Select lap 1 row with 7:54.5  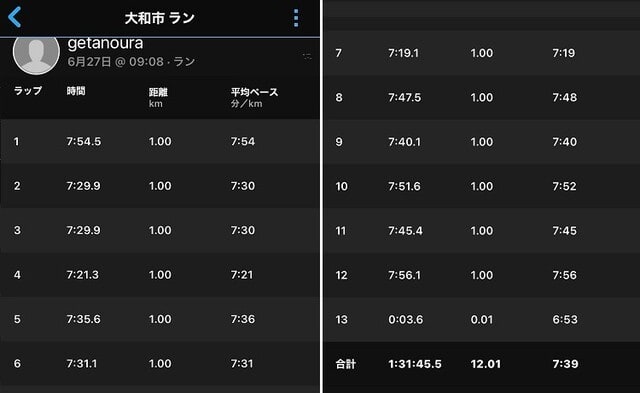point(160,141)
